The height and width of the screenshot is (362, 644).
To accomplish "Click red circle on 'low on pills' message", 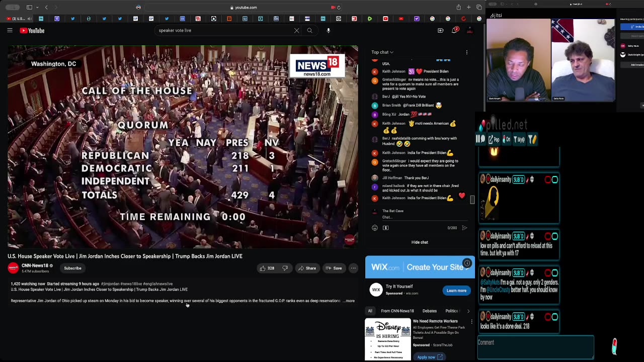I will [548, 236].
